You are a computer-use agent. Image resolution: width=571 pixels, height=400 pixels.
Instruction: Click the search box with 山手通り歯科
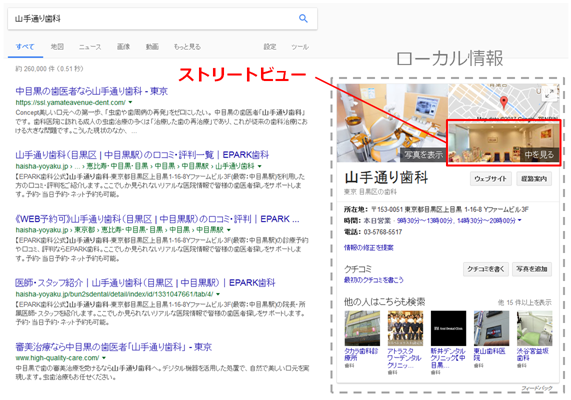162,19
